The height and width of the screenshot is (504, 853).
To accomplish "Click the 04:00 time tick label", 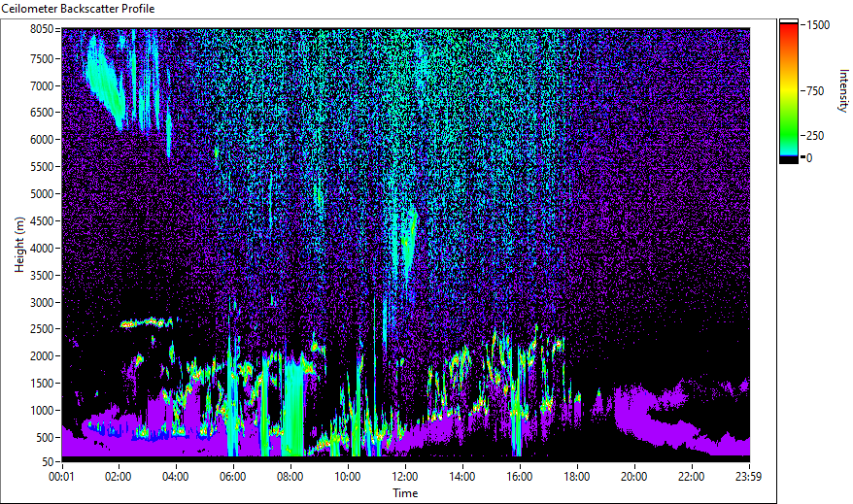I will (175, 477).
